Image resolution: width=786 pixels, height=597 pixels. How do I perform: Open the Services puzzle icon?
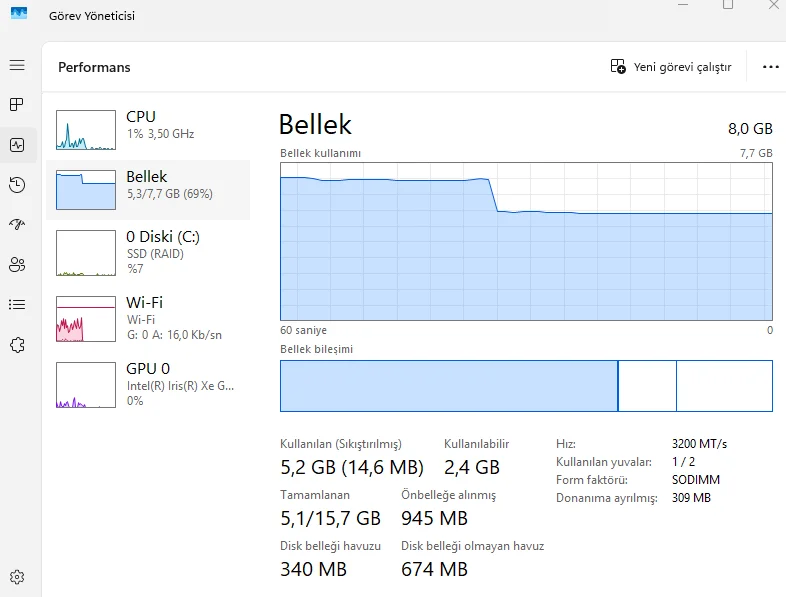(x=17, y=344)
